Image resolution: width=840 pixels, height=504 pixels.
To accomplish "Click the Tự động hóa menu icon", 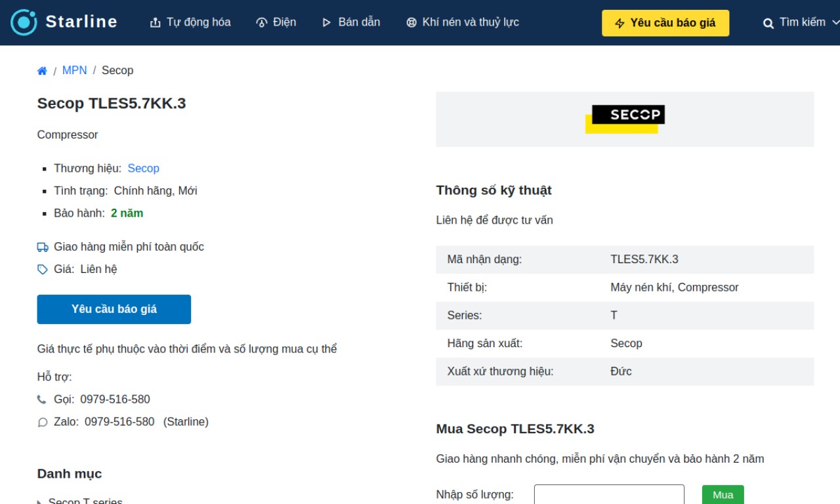I will 156,23.
